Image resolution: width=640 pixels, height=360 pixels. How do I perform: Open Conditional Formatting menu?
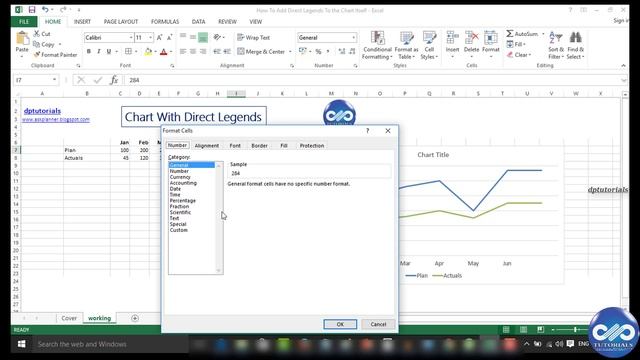[377, 45]
